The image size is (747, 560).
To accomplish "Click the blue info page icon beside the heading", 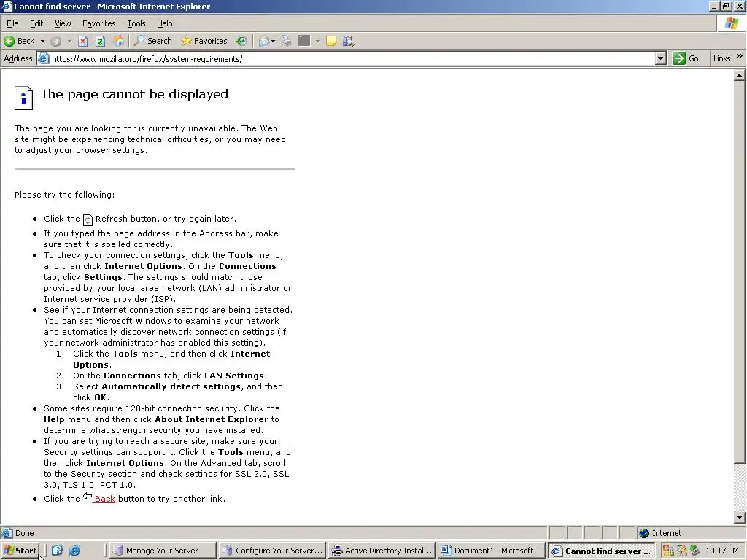I will coord(23,98).
